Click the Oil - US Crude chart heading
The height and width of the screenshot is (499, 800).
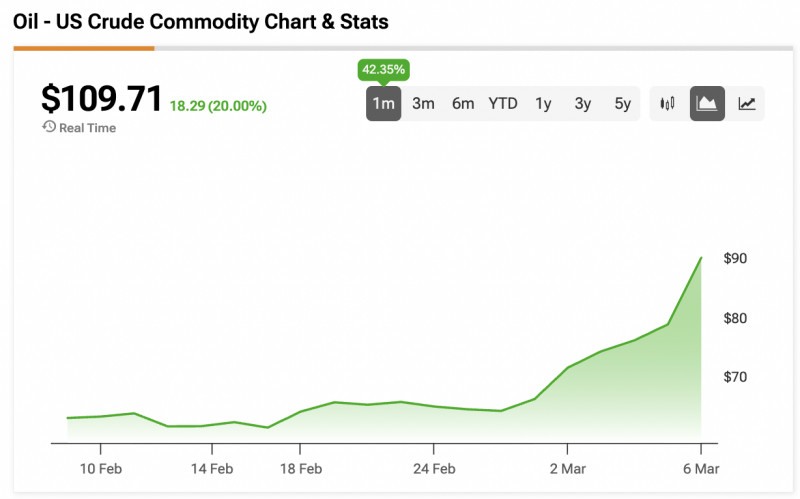click(x=201, y=21)
